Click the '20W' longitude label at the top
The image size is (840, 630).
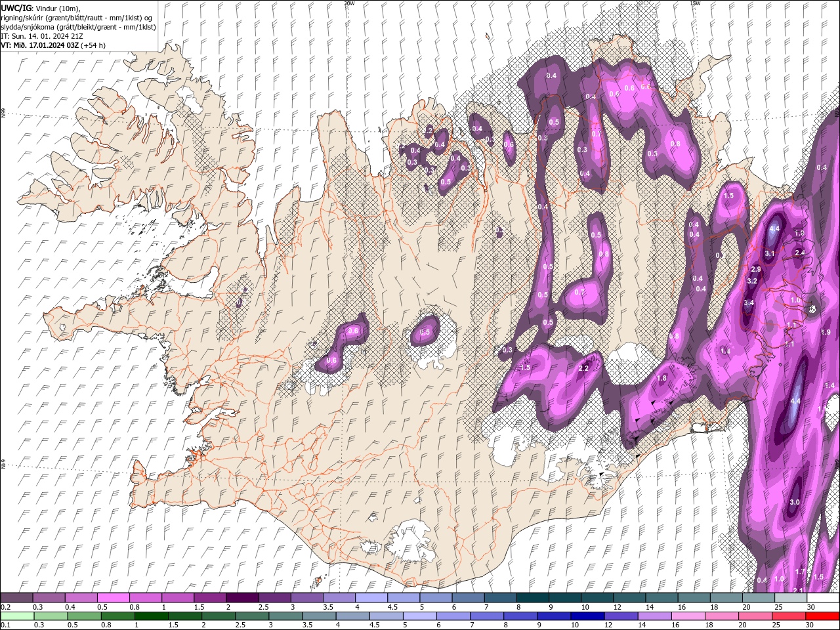[x=349, y=3]
